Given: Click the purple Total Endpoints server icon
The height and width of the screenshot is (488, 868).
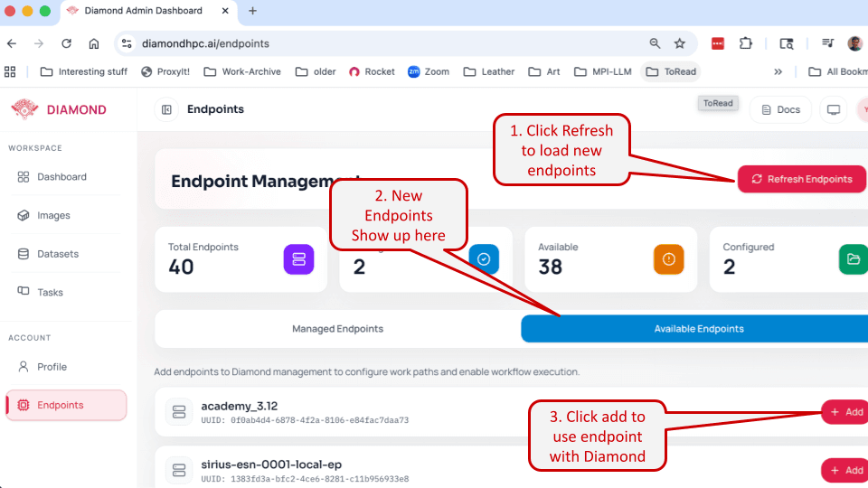Looking at the screenshot, I should 299,259.
